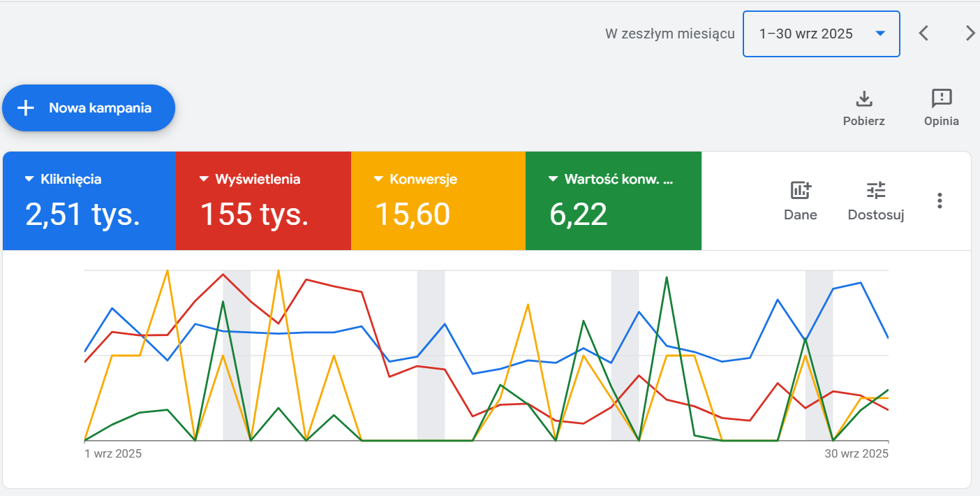Go to previous date range arrow
The height and width of the screenshot is (496, 980).
click(923, 33)
